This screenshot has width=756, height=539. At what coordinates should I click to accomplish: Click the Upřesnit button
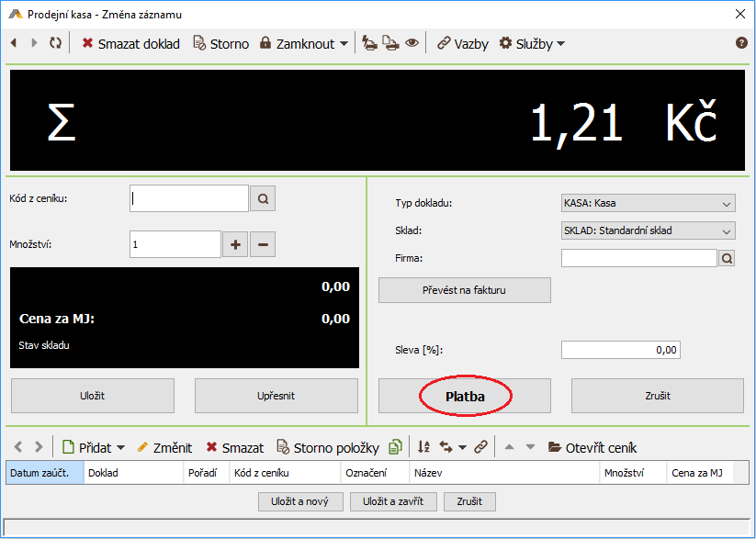pos(276,396)
